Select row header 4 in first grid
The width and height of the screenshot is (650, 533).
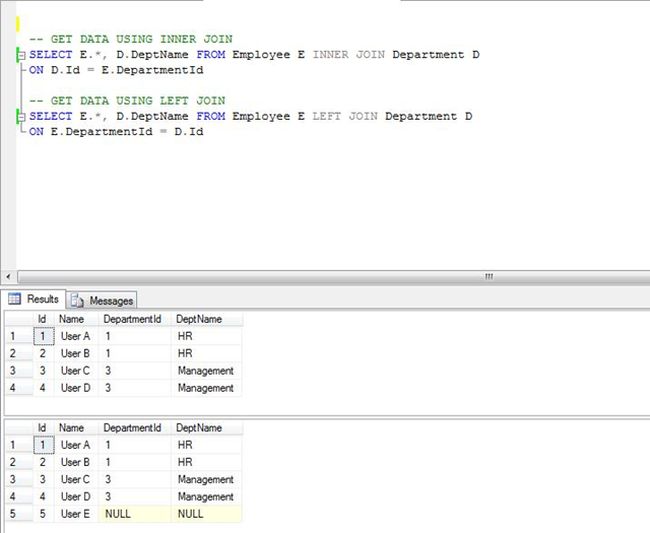click(19, 388)
